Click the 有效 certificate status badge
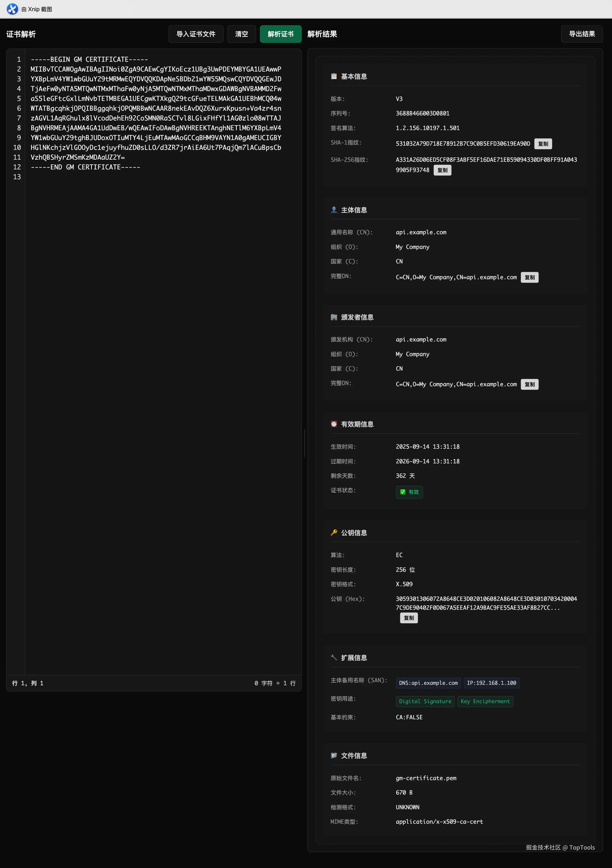 point(409,492)
